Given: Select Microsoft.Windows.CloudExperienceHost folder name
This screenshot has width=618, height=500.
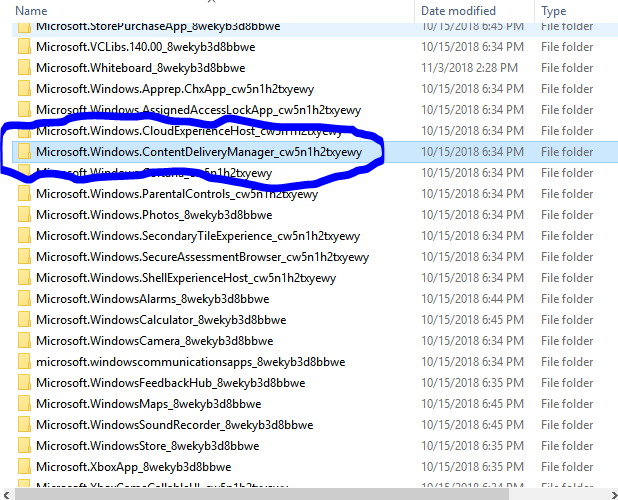Looking at the screenshot, I should point(189,131).
